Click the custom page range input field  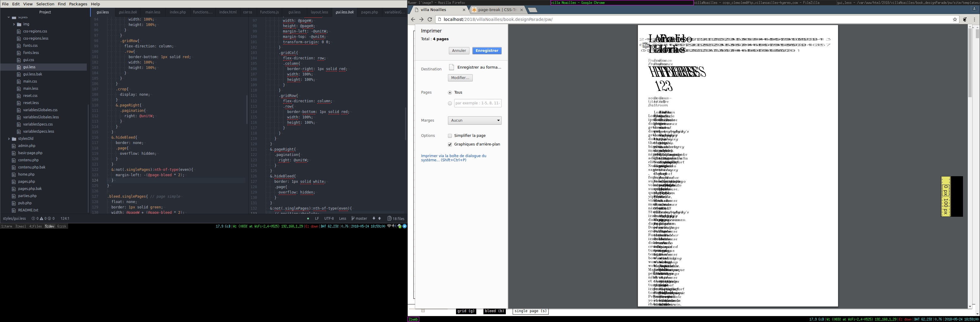click(477, 103)
